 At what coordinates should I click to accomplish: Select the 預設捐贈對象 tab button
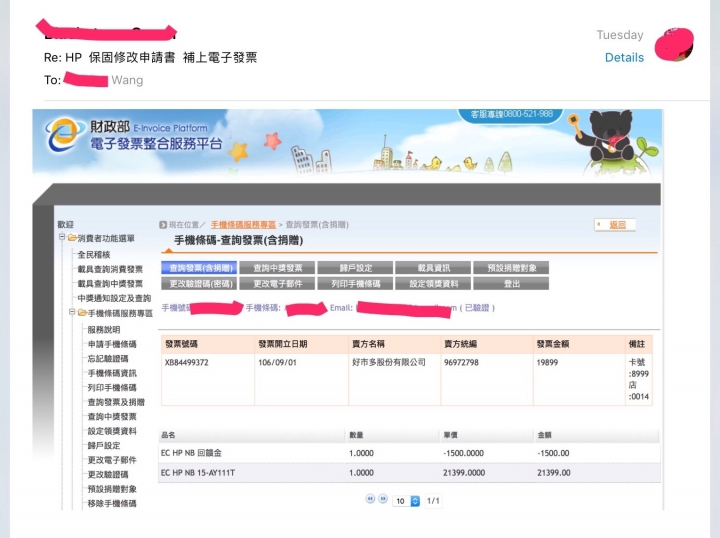pyautogui.click(x=511, y=268)
